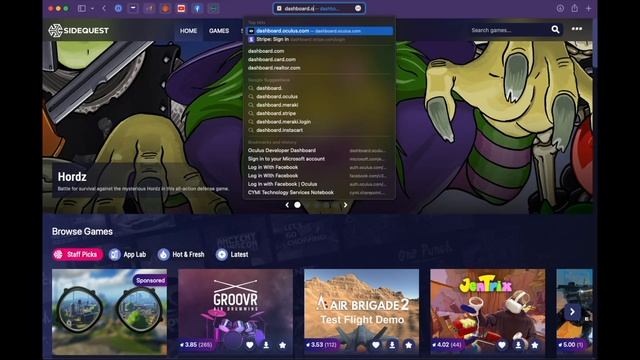Click inside the browser address field

(x=319, y=8)
